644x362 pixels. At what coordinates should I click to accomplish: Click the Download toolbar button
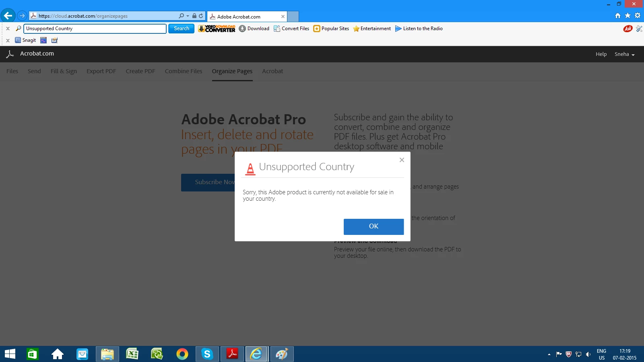[254, 29]
